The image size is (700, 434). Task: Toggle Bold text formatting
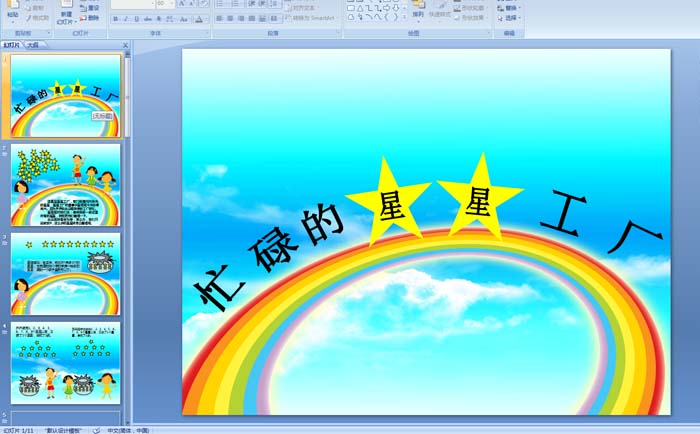click(115, 19)
